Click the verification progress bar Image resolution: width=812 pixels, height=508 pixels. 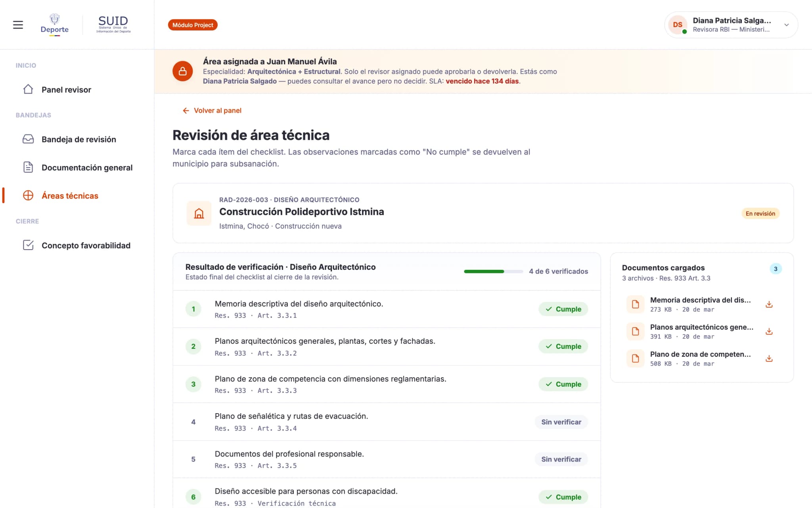(493, 271)
